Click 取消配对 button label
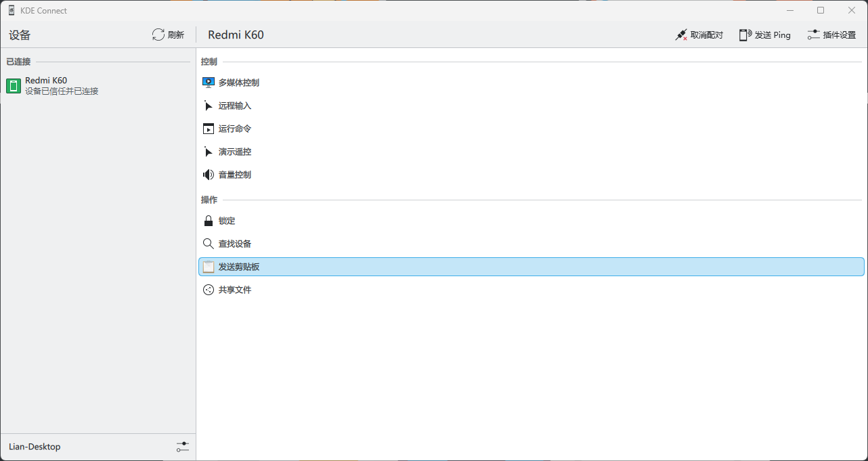868x461 pixels. 707,35
